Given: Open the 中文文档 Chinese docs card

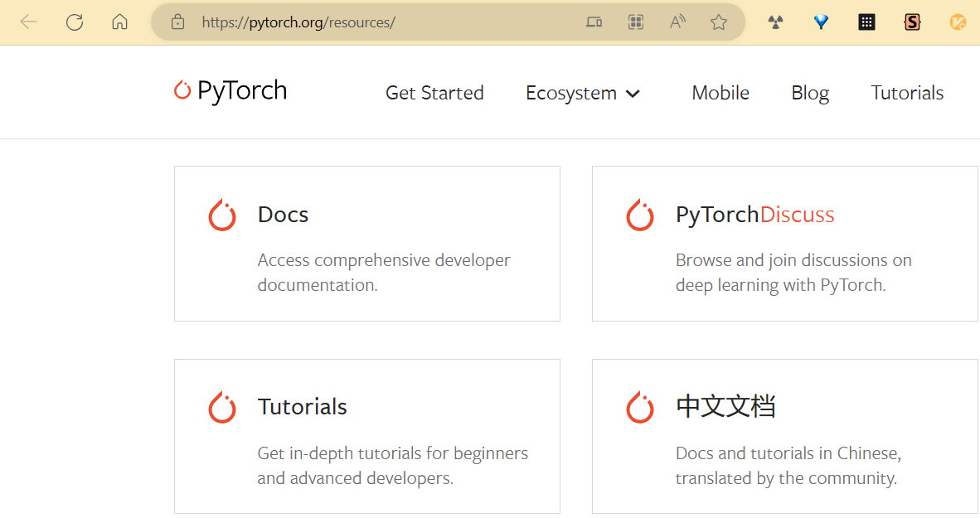Looking at the screenshot, I should (x=784, y=436).
